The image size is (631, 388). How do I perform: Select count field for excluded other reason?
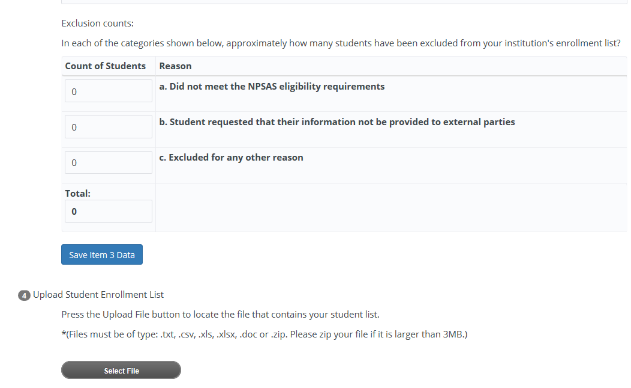click(x=109, y=163)
